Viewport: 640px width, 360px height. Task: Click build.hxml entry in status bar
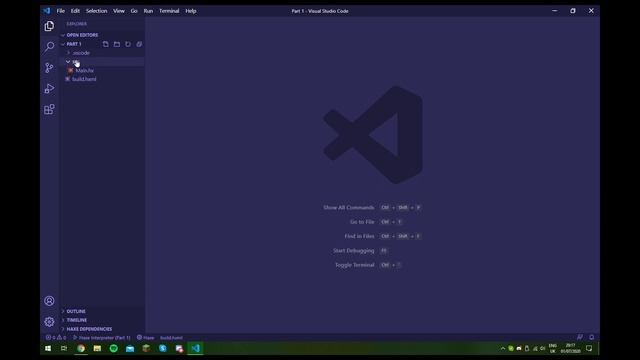pyautogui.click(x=171, y=338)
